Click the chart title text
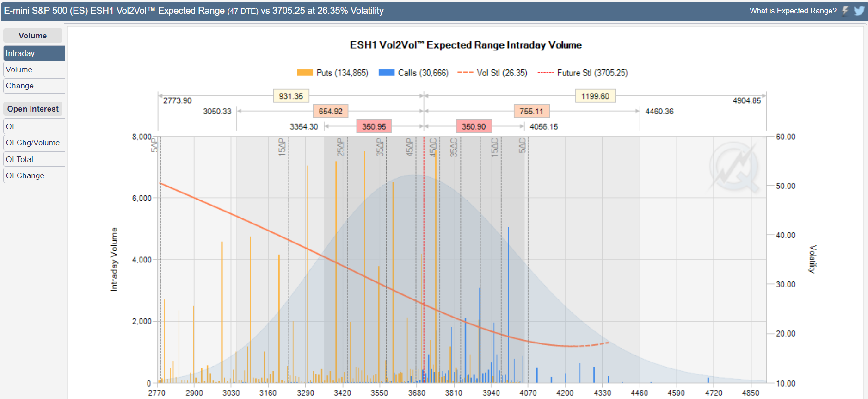Viewport: 868px width, 399px height. click(466, 45)
